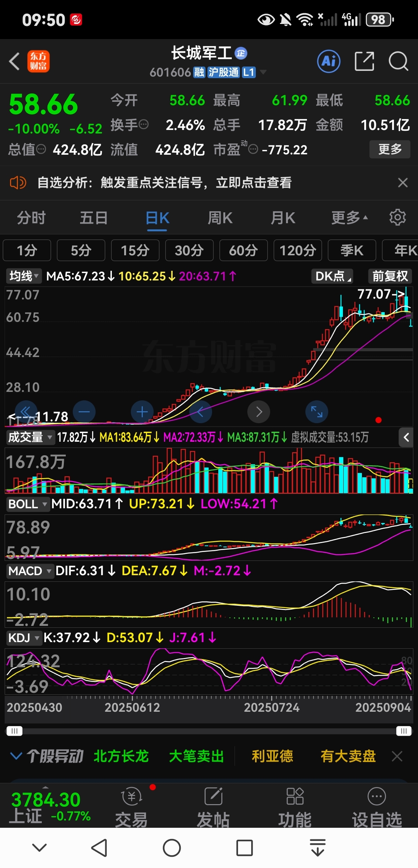The image size is (418, 868).
Task: Open the 上证 index 3784.30 panel
Action: click(50, 807)
